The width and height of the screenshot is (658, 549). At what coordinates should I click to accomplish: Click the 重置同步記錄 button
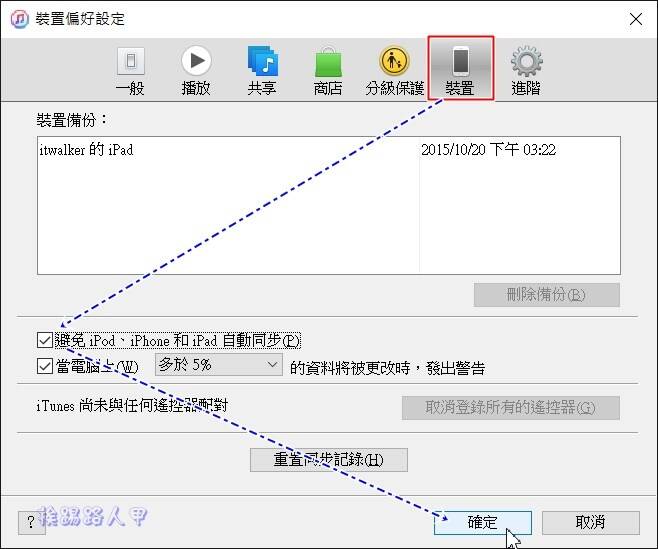(329, 460)
